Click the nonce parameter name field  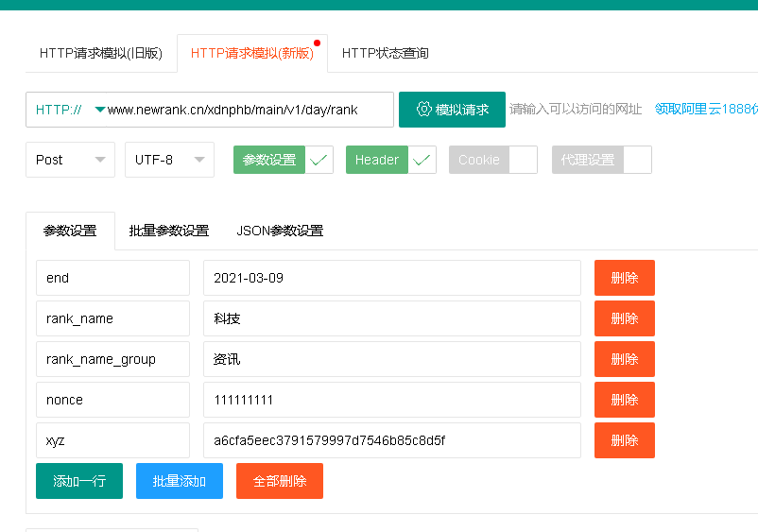[x=112, y=400]
